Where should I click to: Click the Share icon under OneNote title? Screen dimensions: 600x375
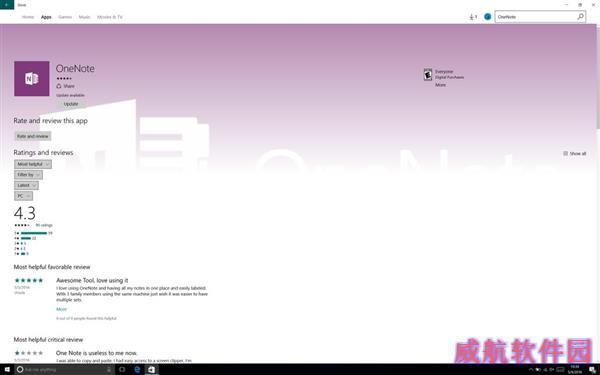pyautogui.click(x=59, y=86)
